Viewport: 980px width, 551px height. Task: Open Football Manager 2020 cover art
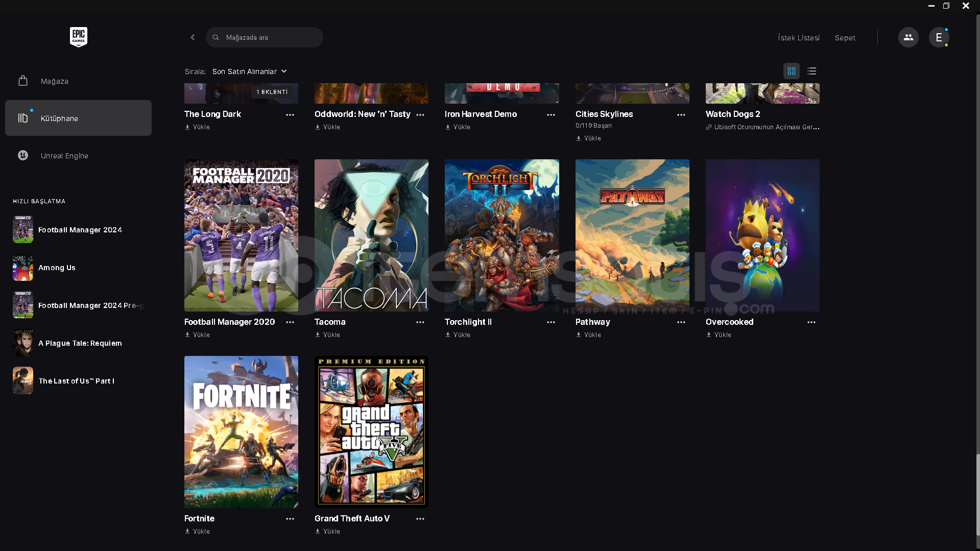pyautogui.click(x=241, y=235)
